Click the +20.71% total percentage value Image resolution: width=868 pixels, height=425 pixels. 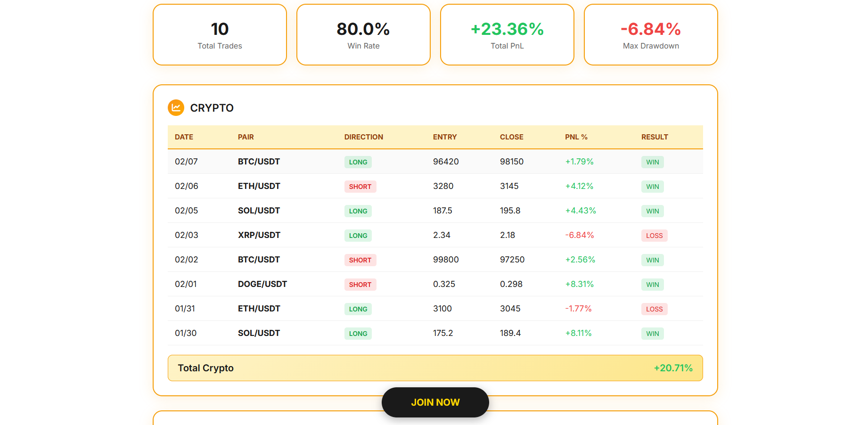coord(673,368)
